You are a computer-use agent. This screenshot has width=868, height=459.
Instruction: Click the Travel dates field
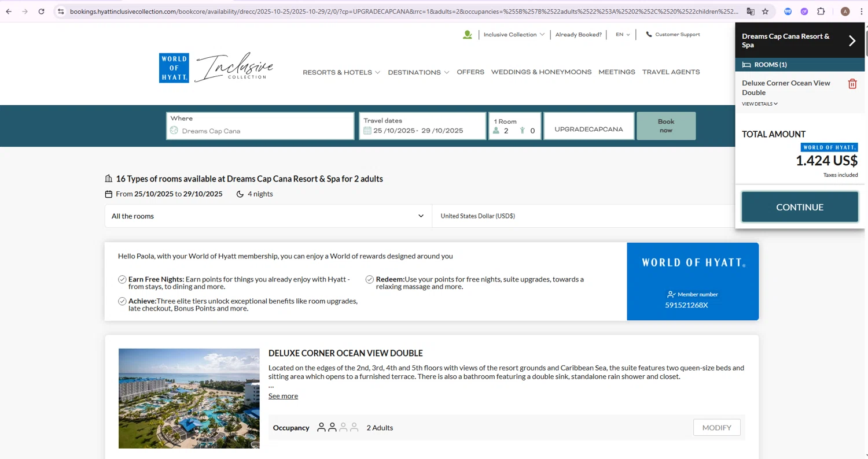422,126
